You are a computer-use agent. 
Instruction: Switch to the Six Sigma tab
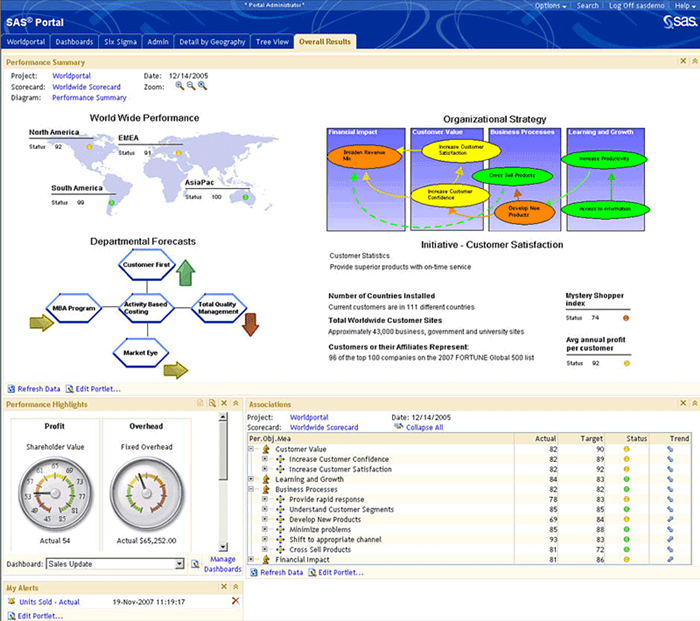coord(120,42)
